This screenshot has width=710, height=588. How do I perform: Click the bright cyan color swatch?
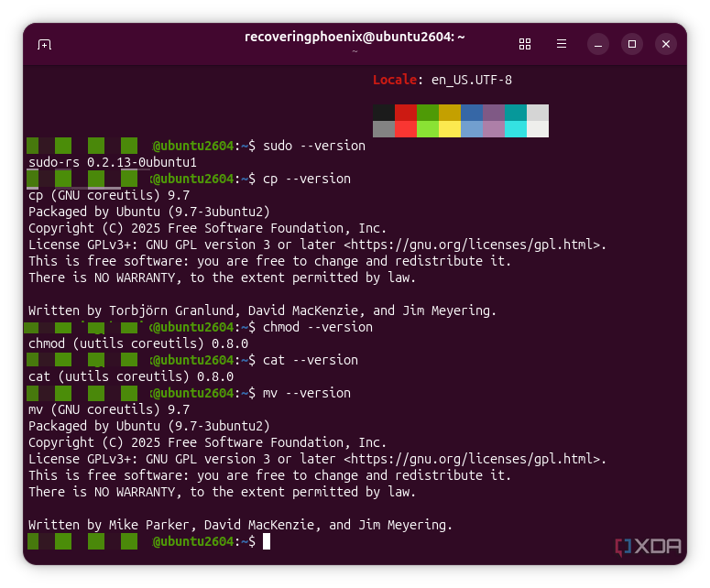[516, 129]
